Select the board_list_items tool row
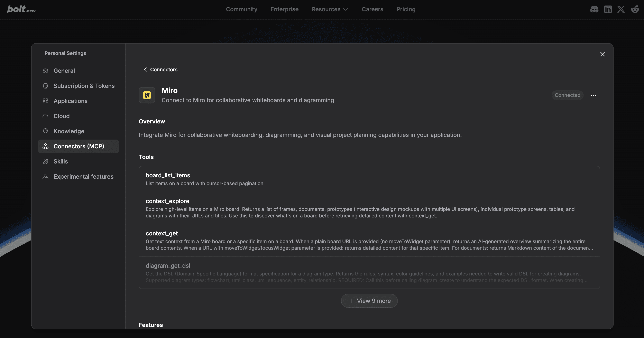This screenshot has height=338, width=644. (x=369, y=179)
